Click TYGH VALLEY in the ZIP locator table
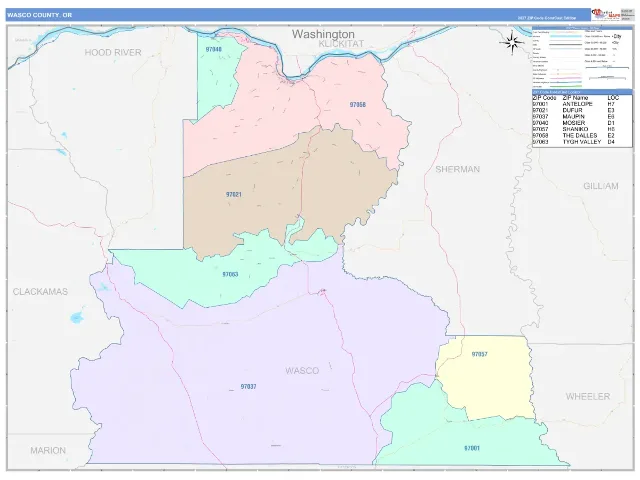 582,142
